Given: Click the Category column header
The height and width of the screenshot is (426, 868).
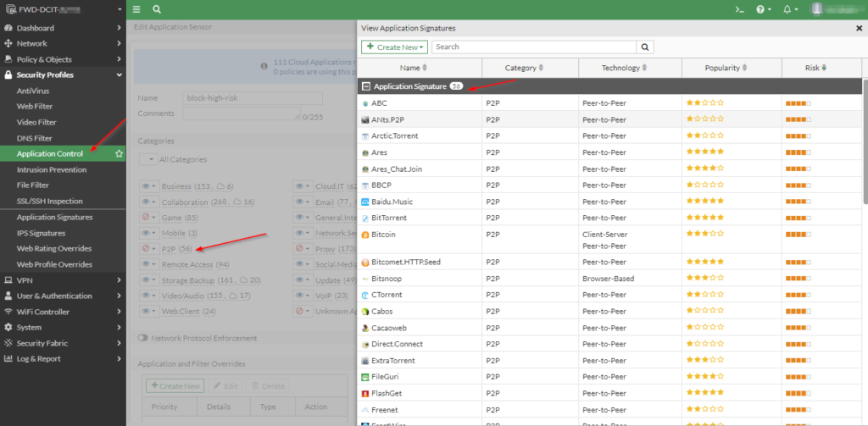Looking at the screenshot, I should [x=531, y=68].
